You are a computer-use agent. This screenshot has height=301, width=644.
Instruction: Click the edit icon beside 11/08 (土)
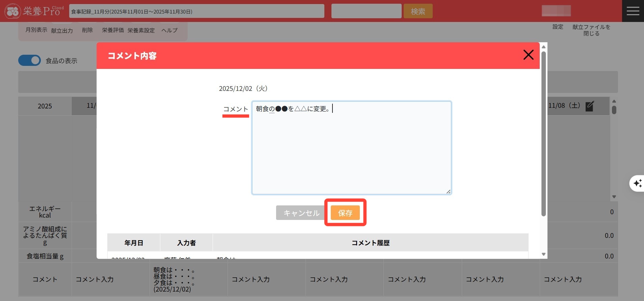pyautogui.click(x=590, y=106)
